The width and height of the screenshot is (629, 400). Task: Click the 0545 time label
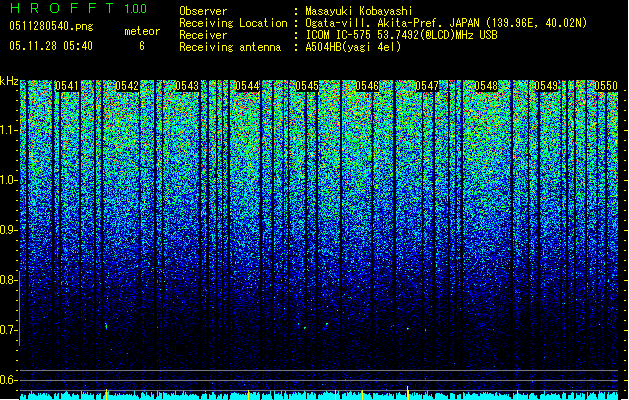coord(307,86)
